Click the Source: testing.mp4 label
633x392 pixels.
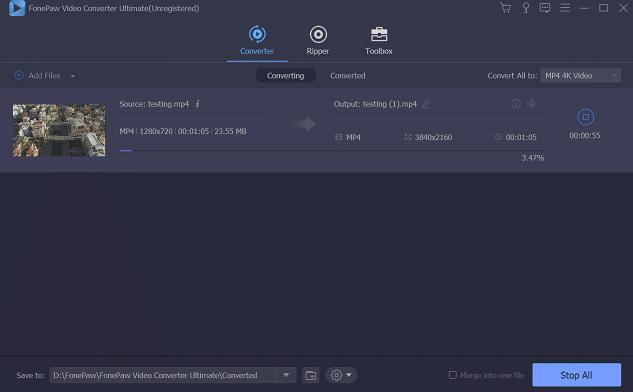coord(154,104)
